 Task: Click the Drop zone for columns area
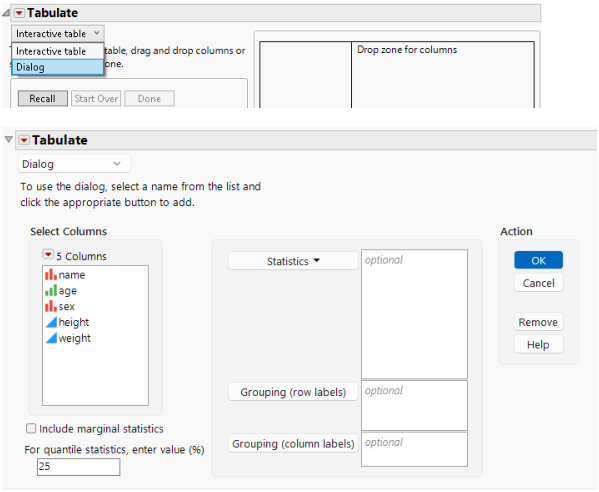442,75
